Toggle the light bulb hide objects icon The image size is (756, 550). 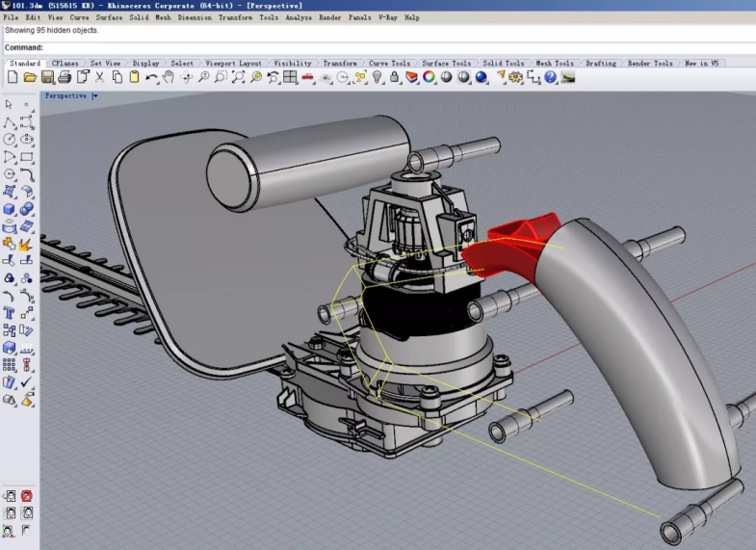(378, 77)
